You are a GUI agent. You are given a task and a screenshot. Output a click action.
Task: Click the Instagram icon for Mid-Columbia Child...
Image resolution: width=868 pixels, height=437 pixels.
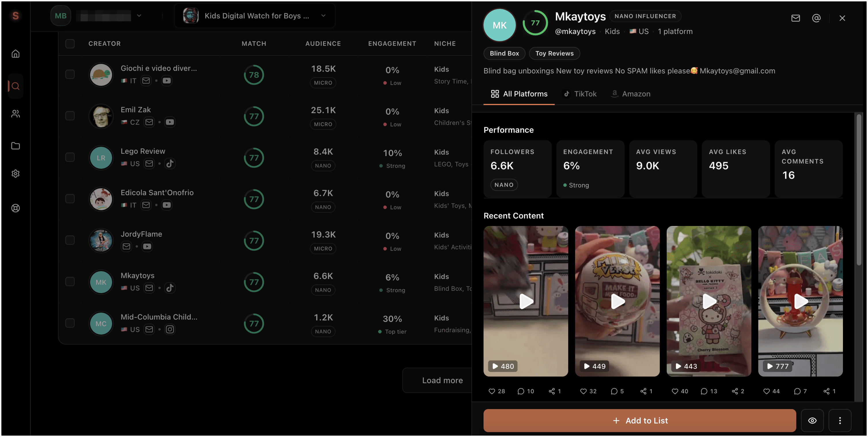[x=170, y=329]
